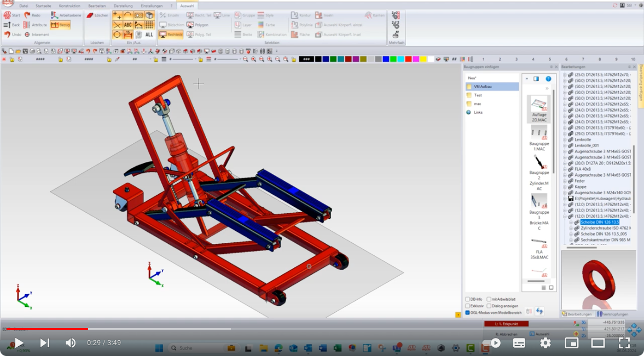Toggle the ABC text filter in Ein/Aus
Screen dimensions: 644x356
tap(128, 25)
